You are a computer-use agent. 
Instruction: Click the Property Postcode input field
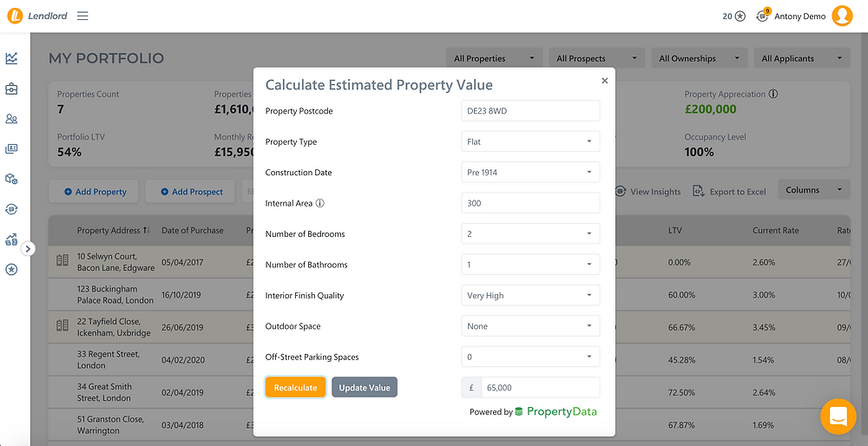coord(530,111)
